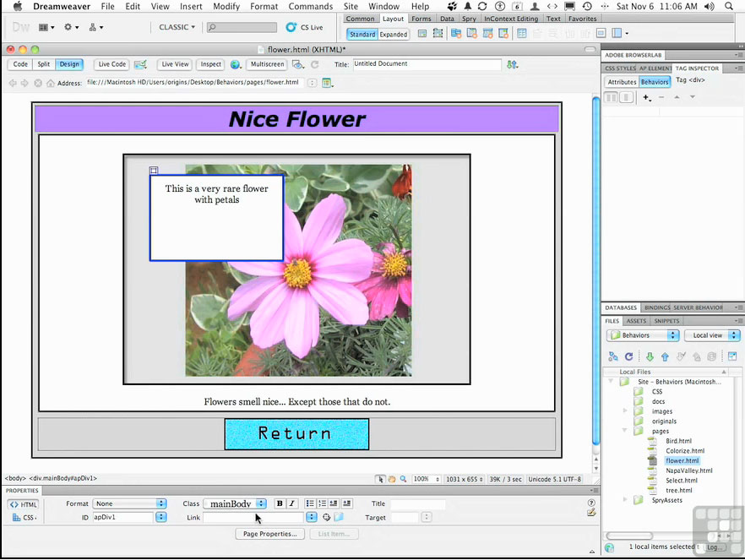
Task: Switch Properties panel to CSS mode
Action: click(24, 517)
